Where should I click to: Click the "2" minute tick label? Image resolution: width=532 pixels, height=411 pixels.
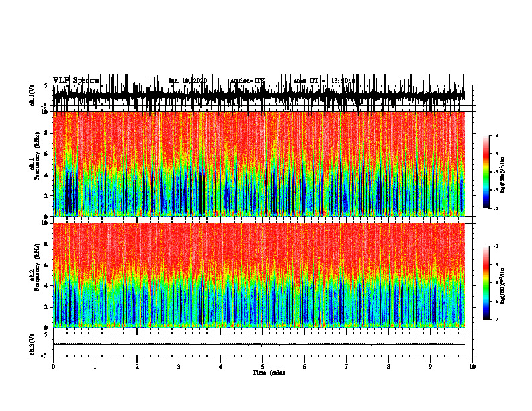[x=137, y=367]
